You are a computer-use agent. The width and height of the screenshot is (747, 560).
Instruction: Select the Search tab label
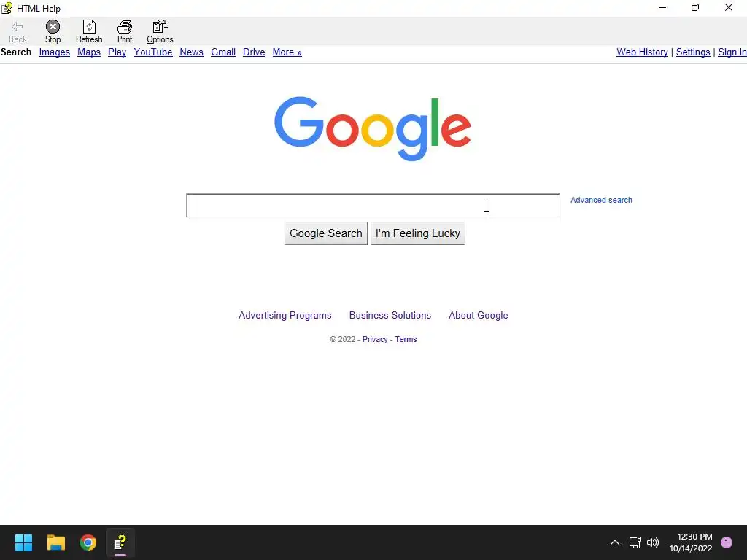(16, 52)
